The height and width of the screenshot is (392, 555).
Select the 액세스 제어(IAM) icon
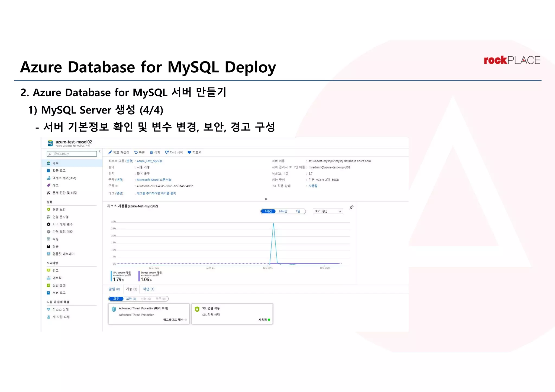pos(49,178)
